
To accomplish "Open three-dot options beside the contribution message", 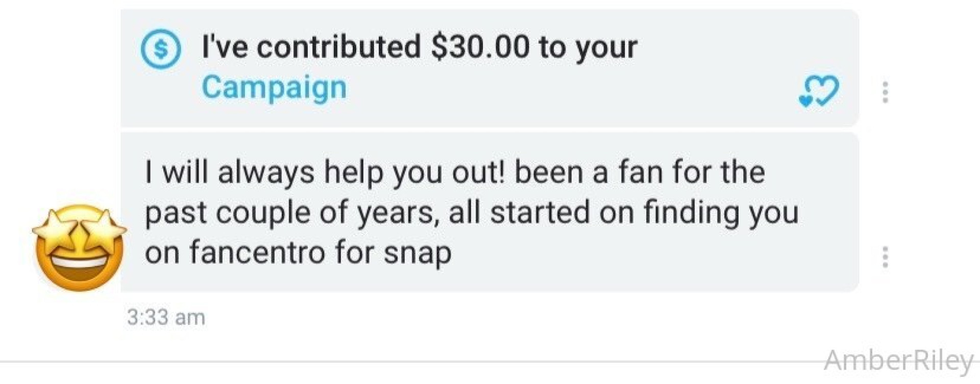I will 885,92.
